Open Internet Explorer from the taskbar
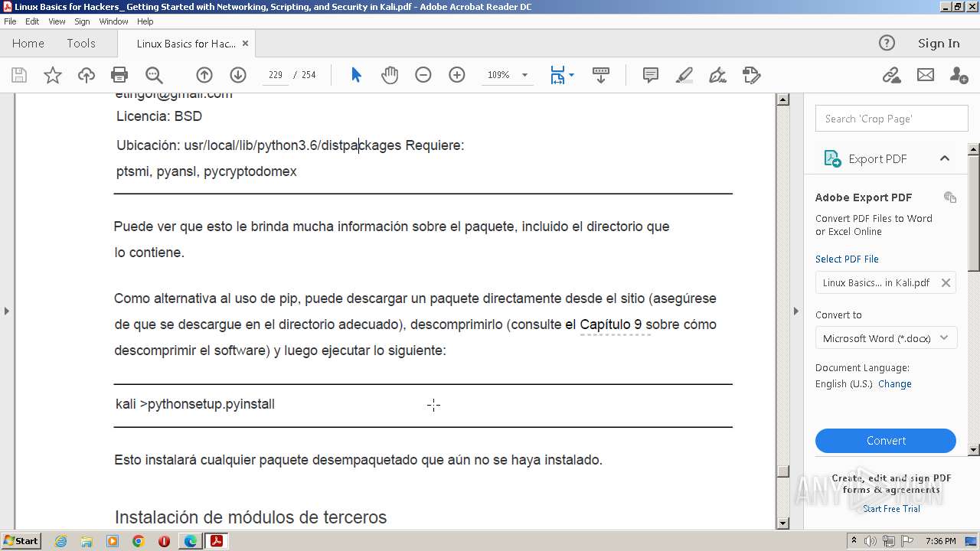The image size is (980, 551). tap(60, 541)
